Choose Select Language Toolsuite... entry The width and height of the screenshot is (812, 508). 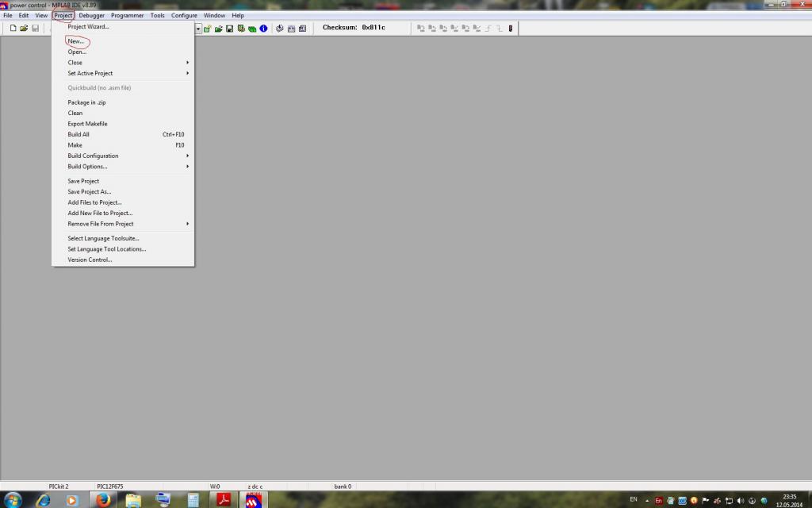click(103, 238)
